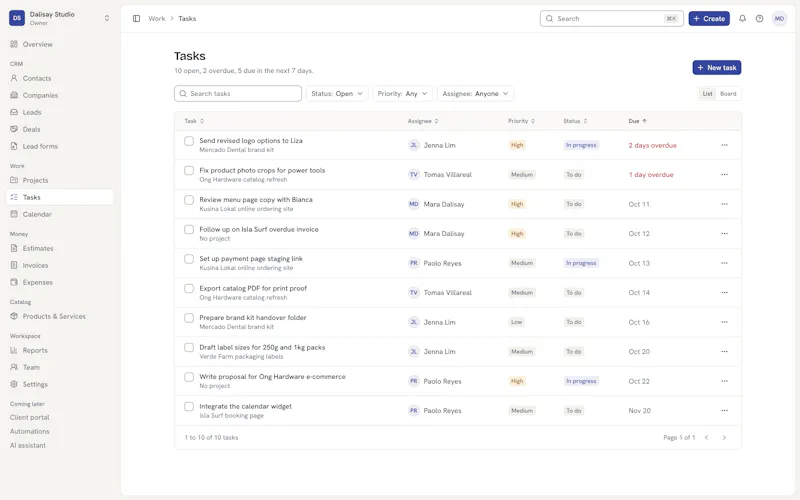Open Invoices in sidebar
The height and width of the screenshot is (500, 800).
[x=60, y=265]
